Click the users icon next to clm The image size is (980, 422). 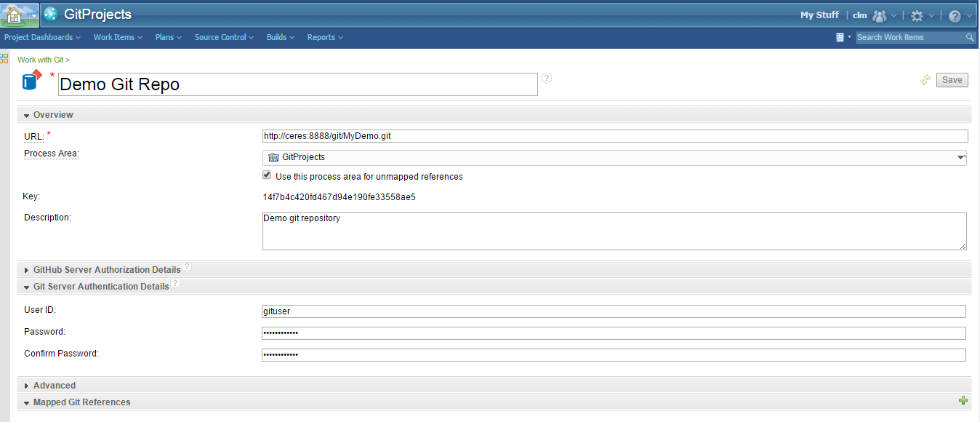point(880,15)
